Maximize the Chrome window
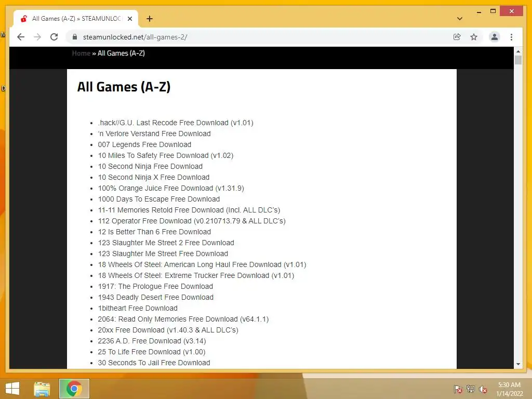This screenshot has height=399, width=532. [493, 11]
